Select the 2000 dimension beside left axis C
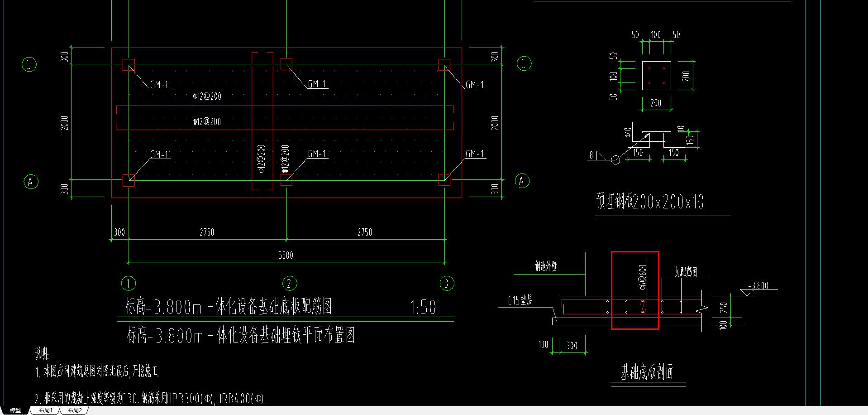 (x=65, y=123)
